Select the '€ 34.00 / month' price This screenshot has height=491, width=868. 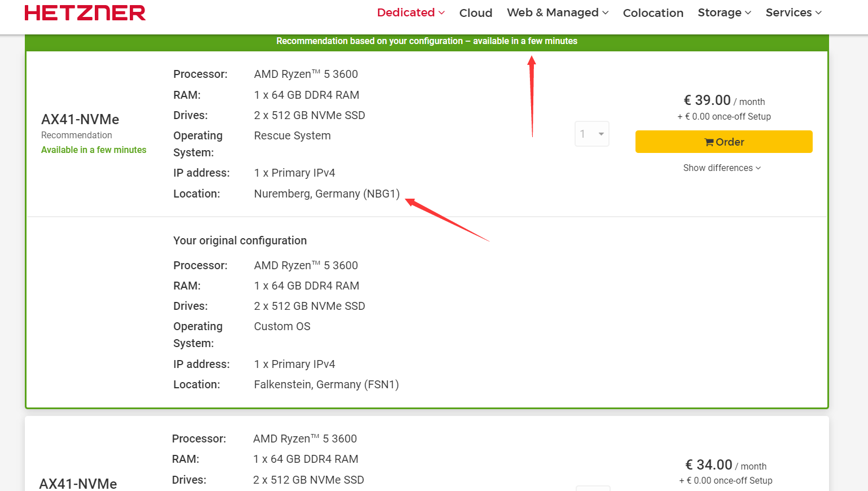click(x=726, y=465)
